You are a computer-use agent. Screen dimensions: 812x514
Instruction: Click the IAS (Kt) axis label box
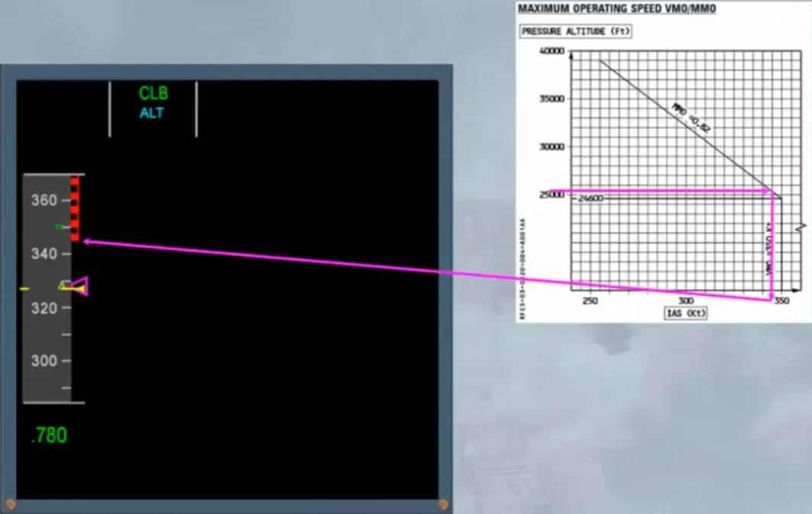[x=685, y=313]
